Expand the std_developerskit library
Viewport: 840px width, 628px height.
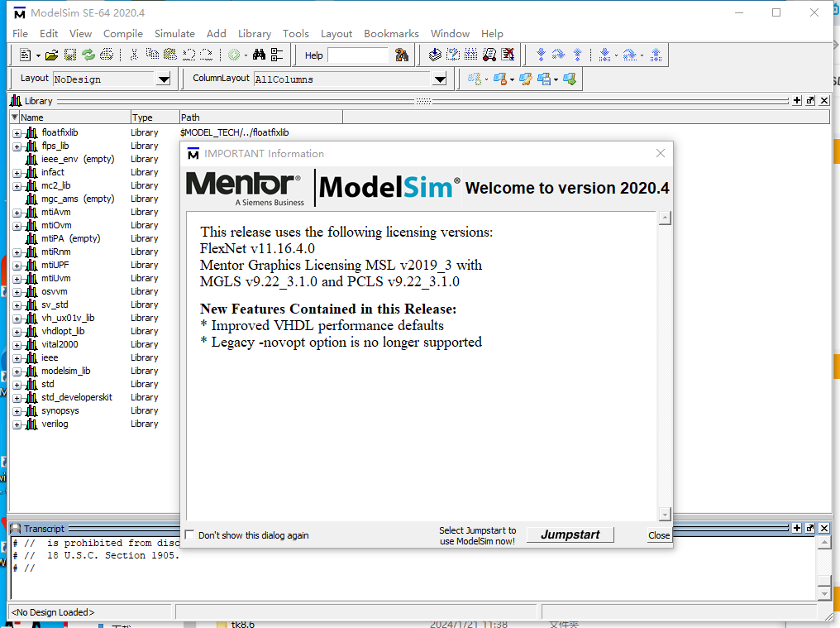click(17, 398)
